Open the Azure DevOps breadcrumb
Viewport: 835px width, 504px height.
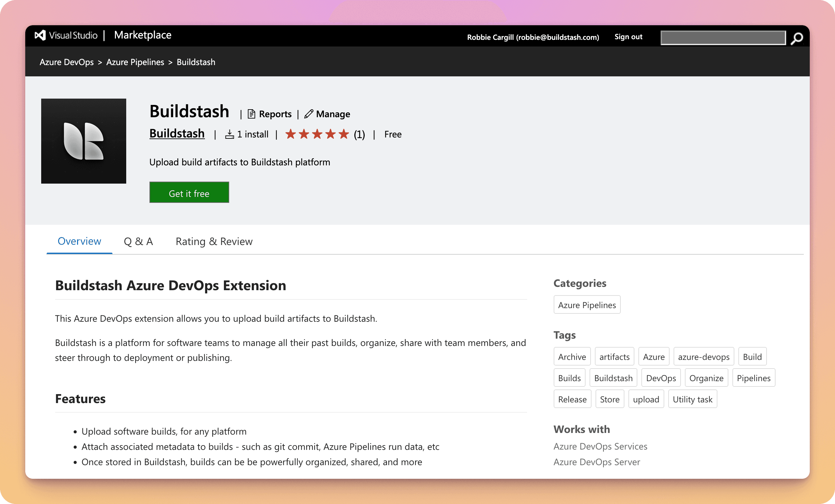pos(67,62)
